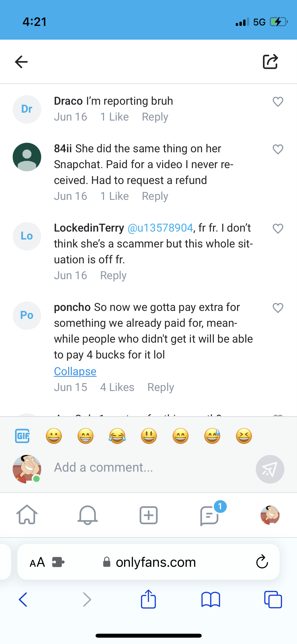The width and height of the screenshot is (297, 644).
Task: Open the notifications bell
Action: click(88, 515)
